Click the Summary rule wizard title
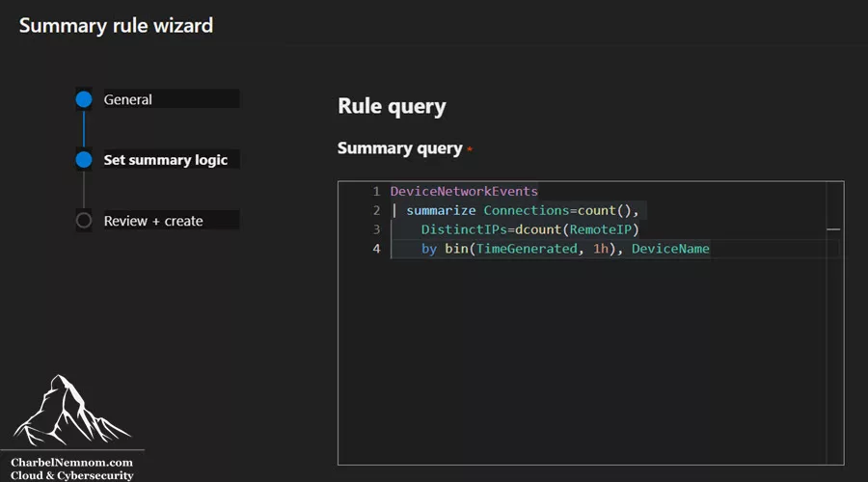Viewport: 868px width, 482px height. pos(117,25)
